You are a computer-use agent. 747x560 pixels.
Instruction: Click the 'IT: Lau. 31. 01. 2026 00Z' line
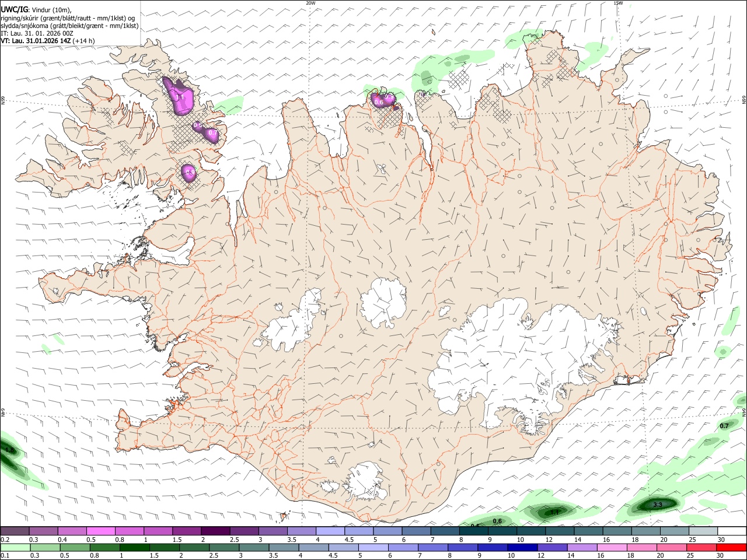37,33
